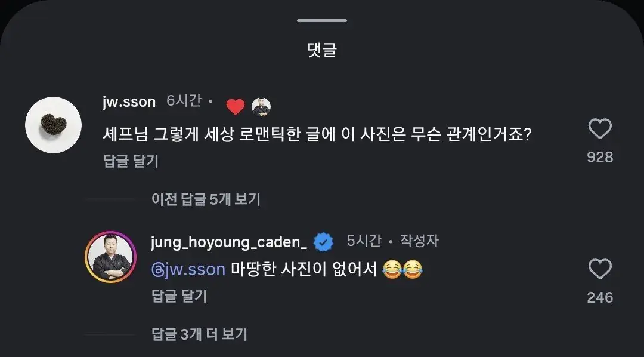Viewport: 644px width, 357px height.
Task: Open jw.sson profile picture with black heart
Action: click(54, 125)
